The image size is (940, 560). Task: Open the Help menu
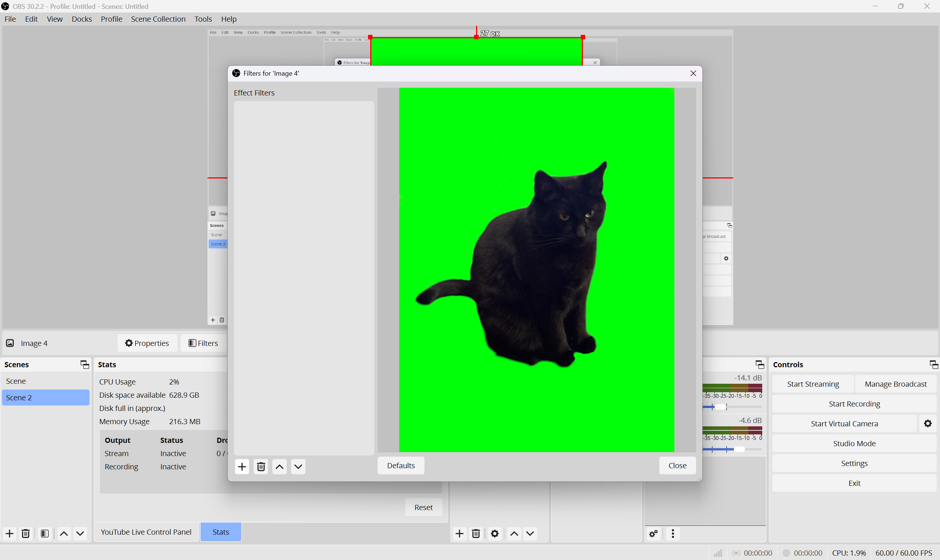(x=229, y=19)
